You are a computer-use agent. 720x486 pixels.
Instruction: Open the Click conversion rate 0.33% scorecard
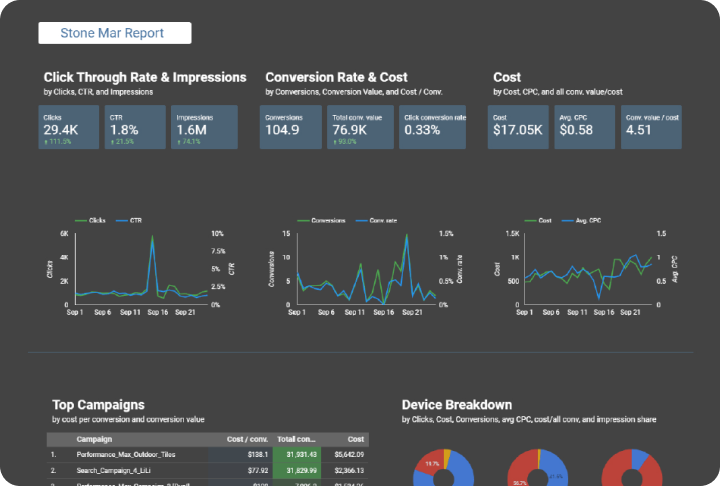(432, 127)
